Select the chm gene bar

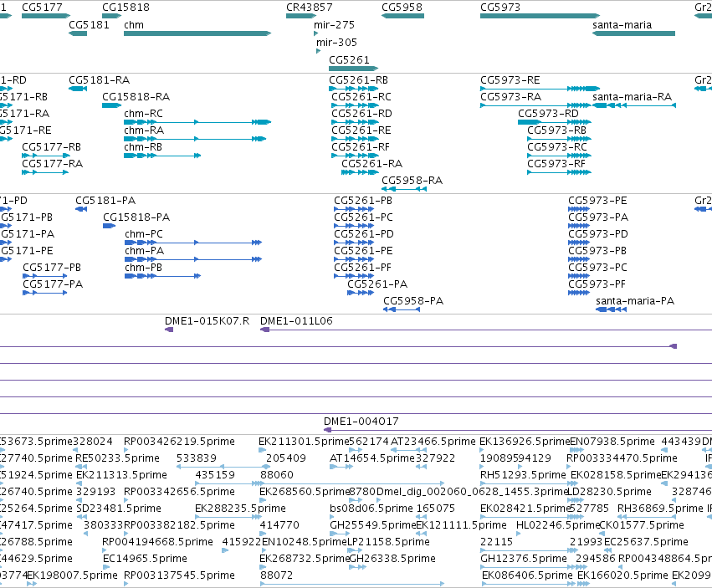point(197,33)
